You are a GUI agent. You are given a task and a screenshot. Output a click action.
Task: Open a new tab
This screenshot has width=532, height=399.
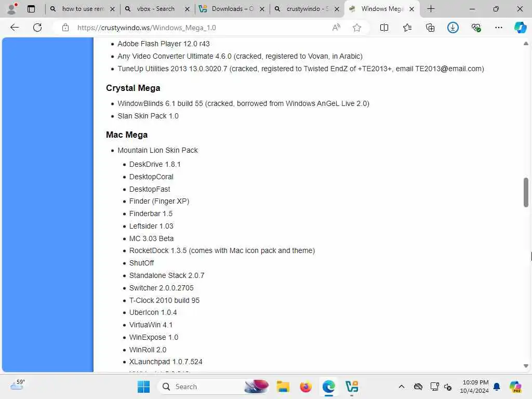coord(431,9)
